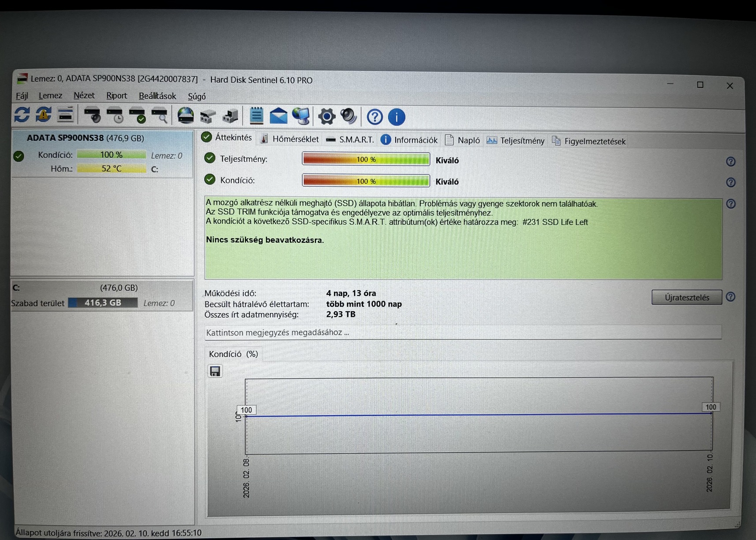Click the comment field 'Kattintson megjegyzés megadásához'
756x540 pixels.
[x=463, y=332]
